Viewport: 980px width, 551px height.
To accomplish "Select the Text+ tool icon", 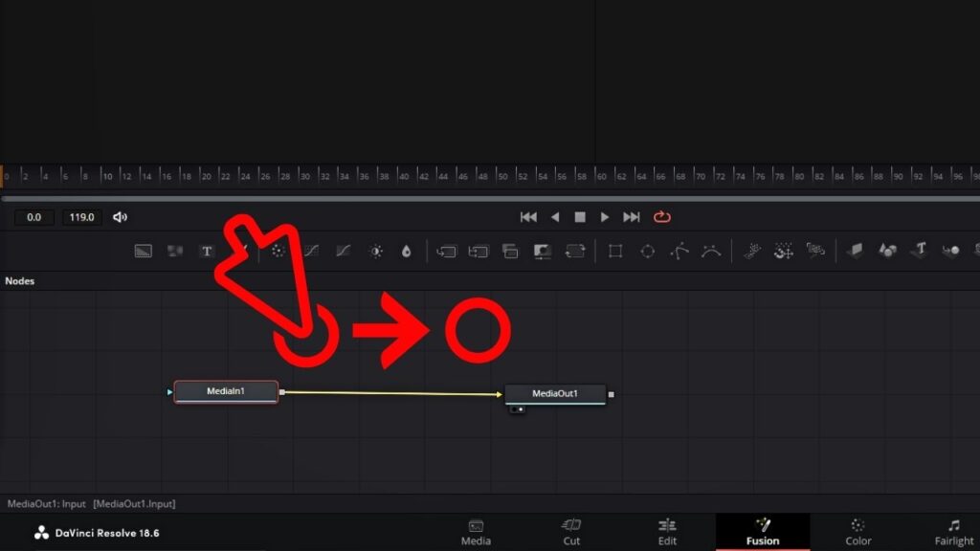I will point(206,251).
